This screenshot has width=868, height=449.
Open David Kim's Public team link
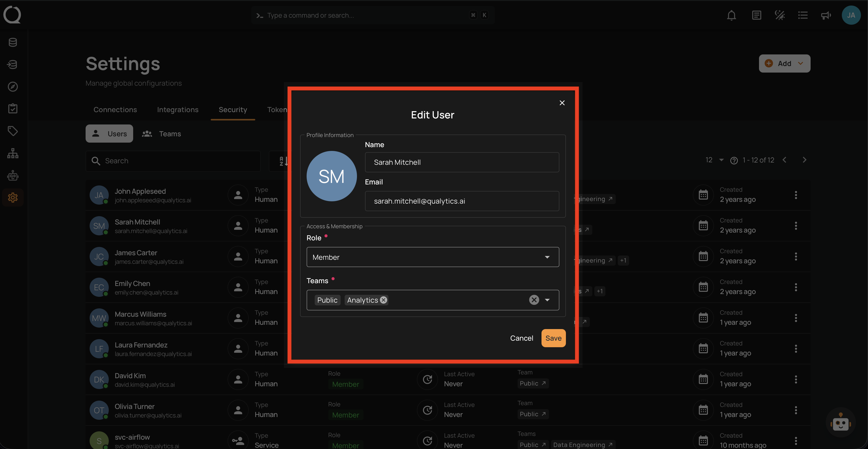click(x=533, y=383)
